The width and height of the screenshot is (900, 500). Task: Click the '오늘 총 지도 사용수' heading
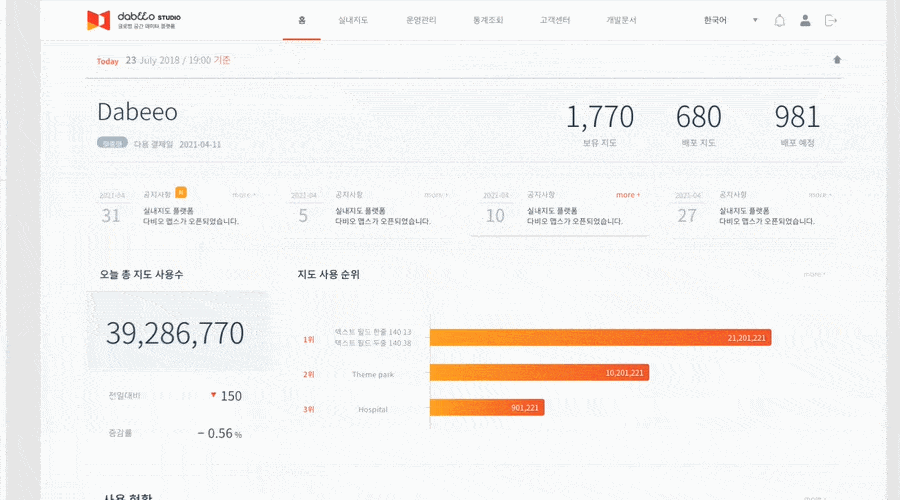pyautogui.click(x=141, y=274)
